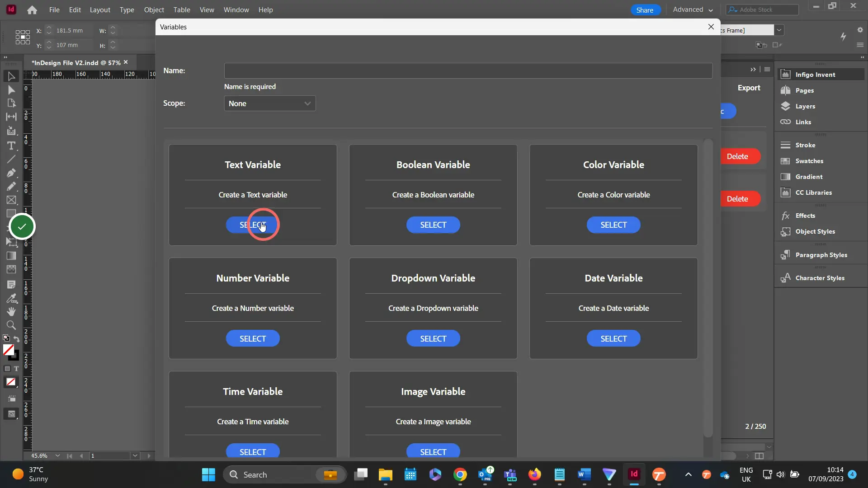The width and height of the screenshot is (868, 488).
Task: Open the Infigo Invent panel
Action: point(821,75)
